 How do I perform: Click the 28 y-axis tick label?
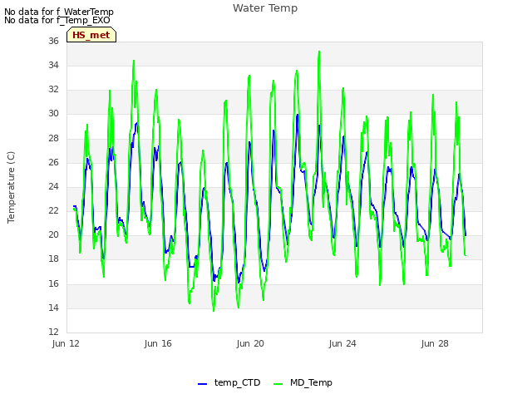coord(53,138)
